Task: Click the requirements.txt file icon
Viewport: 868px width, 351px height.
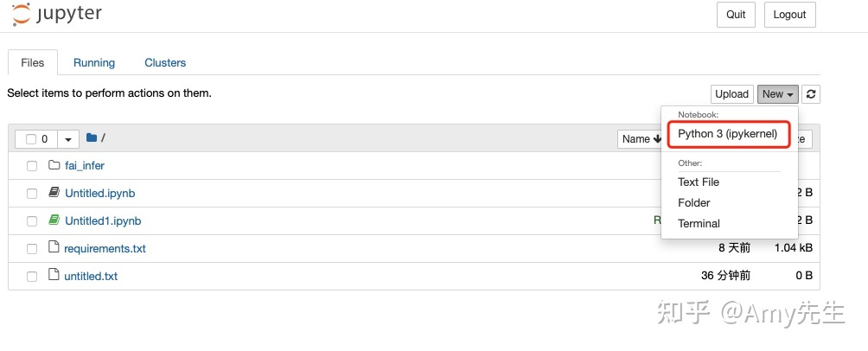Action: coord(54,248)
